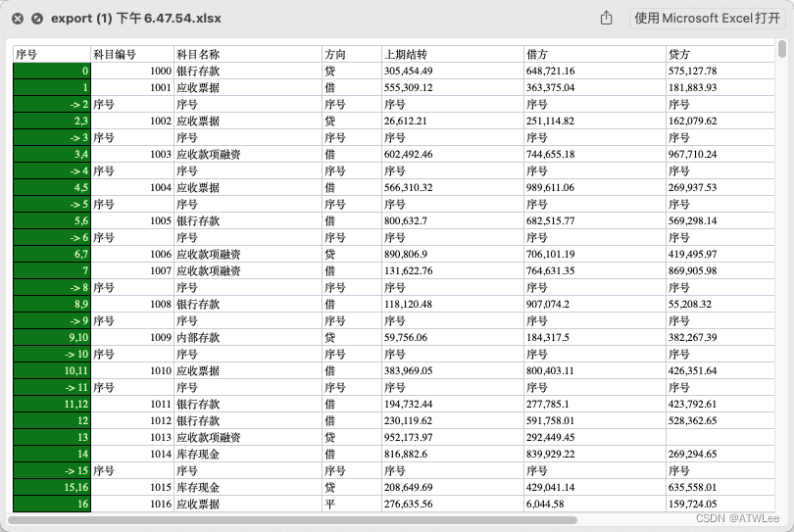Screen dimensions: 794x532
Task: Click account number cell 1000
Action: pyautogui.click(x=132, y=71)
